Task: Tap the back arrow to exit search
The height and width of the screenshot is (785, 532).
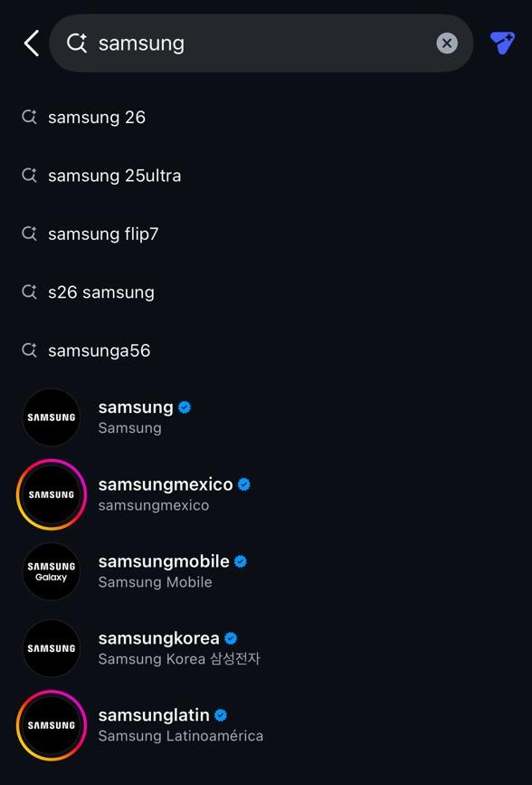Action: 30,43
